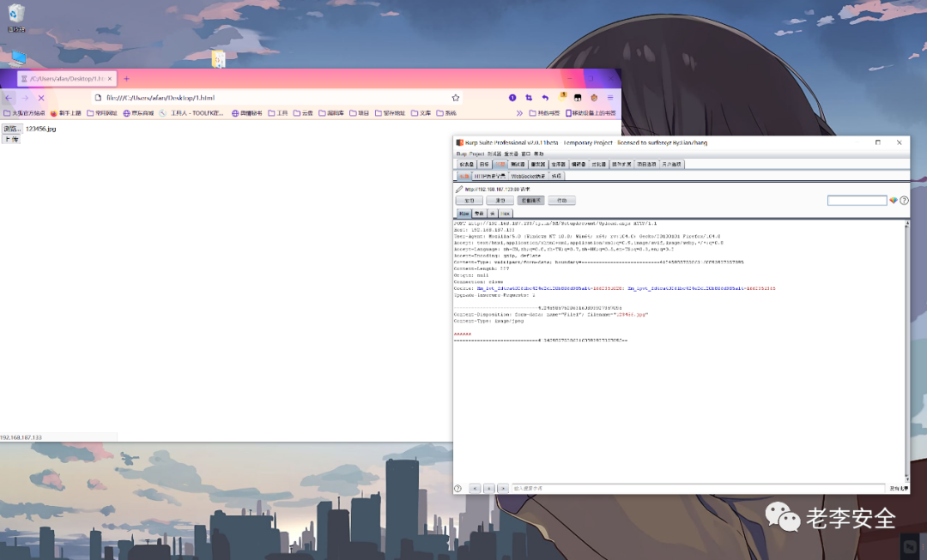The width and height of the screenshot is (927, 560).
Task: Expand the 项目 bookmark folder
Action: point(359,113)
